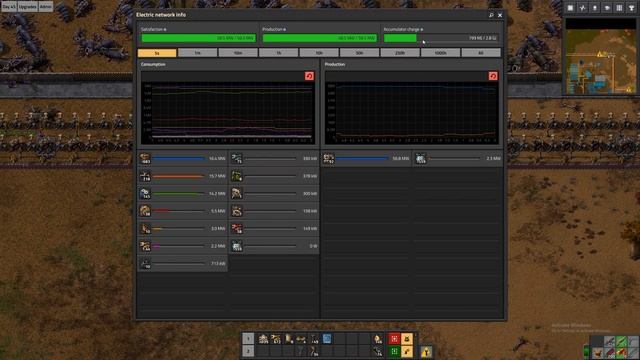This screenshot has width=640, height=360.
Task: Click the green shortcut button beside the quickbar
Action: pyautogui.click(x=394, y=351)
